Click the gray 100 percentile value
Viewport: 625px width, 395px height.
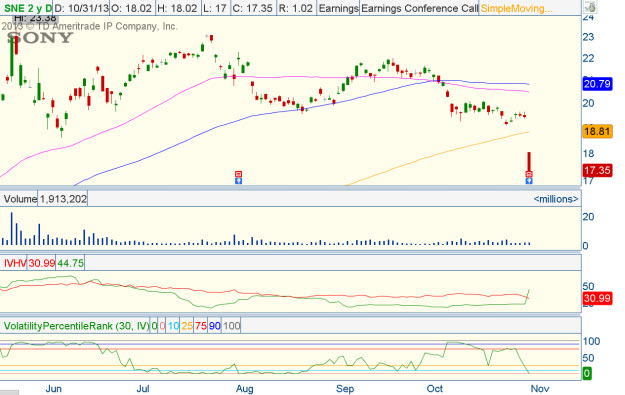pyautogui.click(x=232, y=326)
